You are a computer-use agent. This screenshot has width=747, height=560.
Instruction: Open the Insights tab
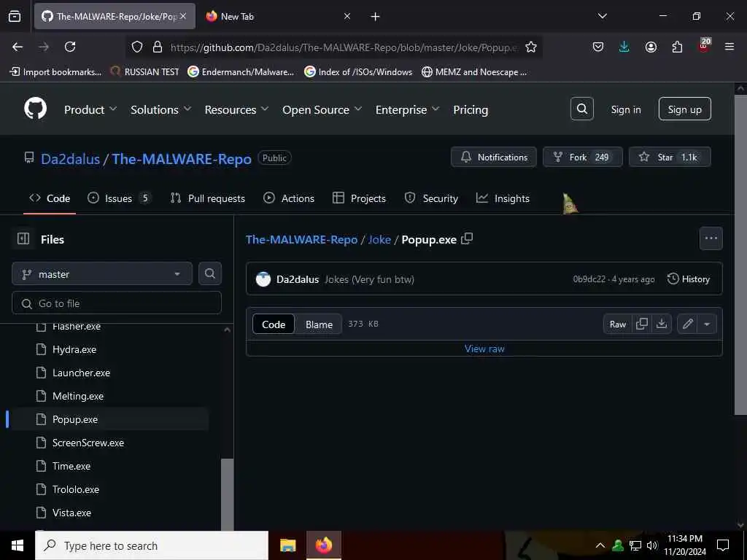[503, 198]
